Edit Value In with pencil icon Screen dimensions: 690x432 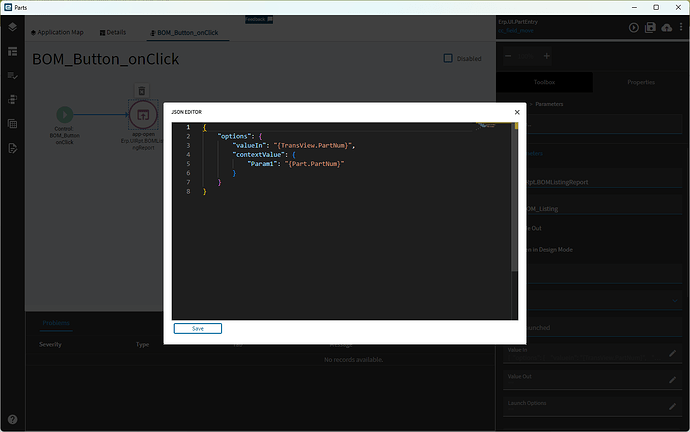(672, 353)
